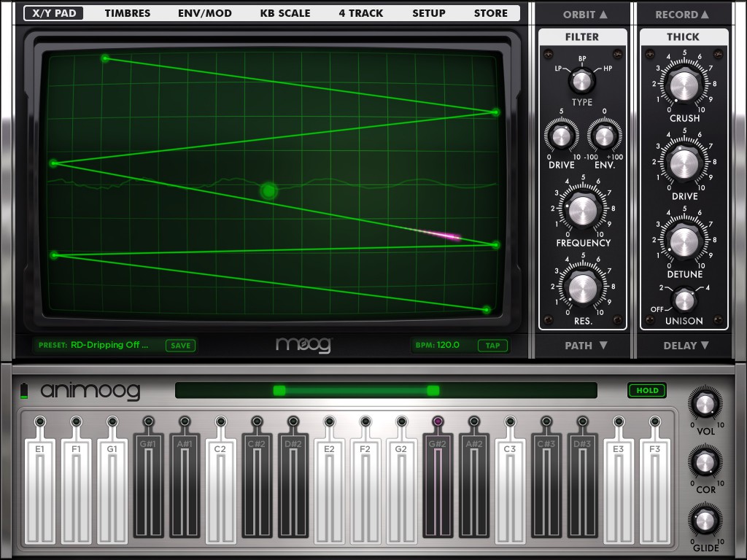Visit the STORE tab
The image size is (747, 560).
(x=491, y=13)
